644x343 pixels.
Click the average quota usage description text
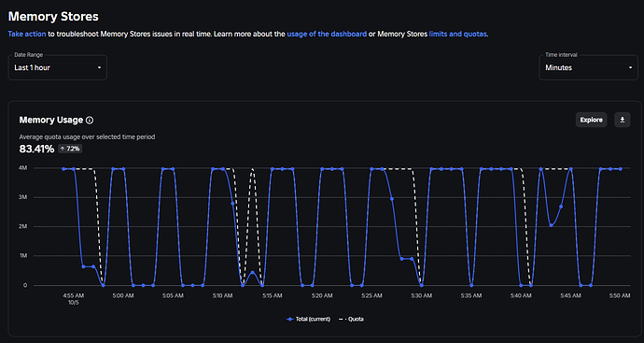pos(87,137)
